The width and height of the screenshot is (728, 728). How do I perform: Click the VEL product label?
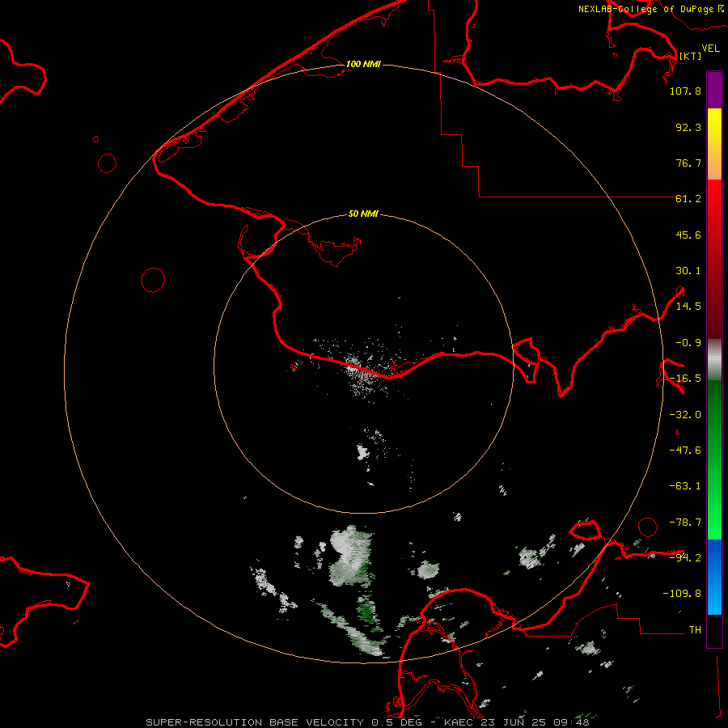(710, 48)
